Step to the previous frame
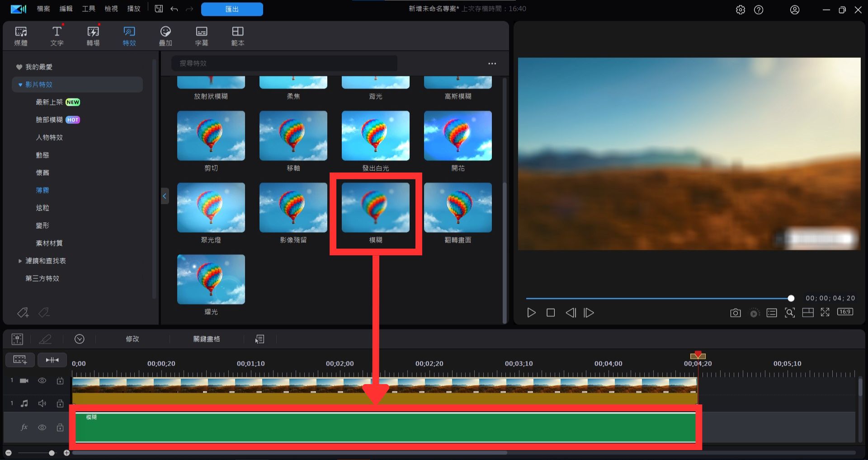Screen dimensions: 868x460 [x=571, y=313]
